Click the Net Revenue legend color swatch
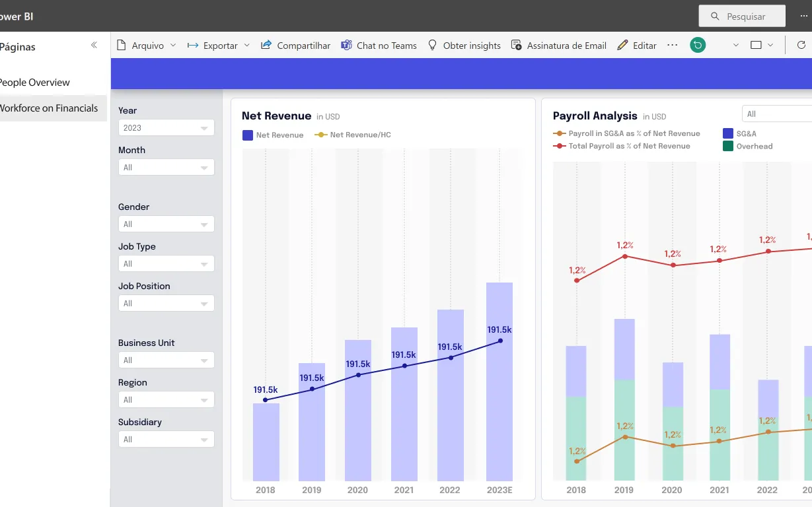812x507 pixels. (x=248, y=135)
